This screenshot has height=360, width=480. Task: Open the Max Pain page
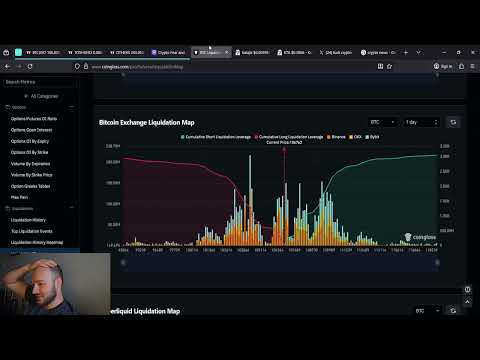(19, 197)
